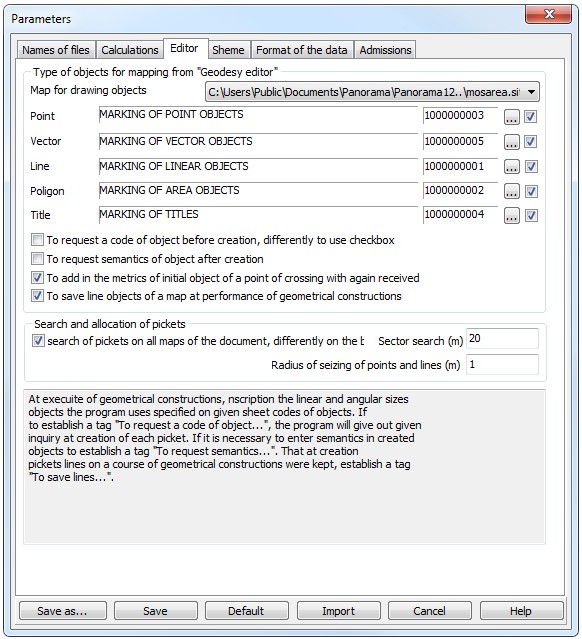Click the Save button
This screenshot has height=639, width=582.
coord(155,611)
